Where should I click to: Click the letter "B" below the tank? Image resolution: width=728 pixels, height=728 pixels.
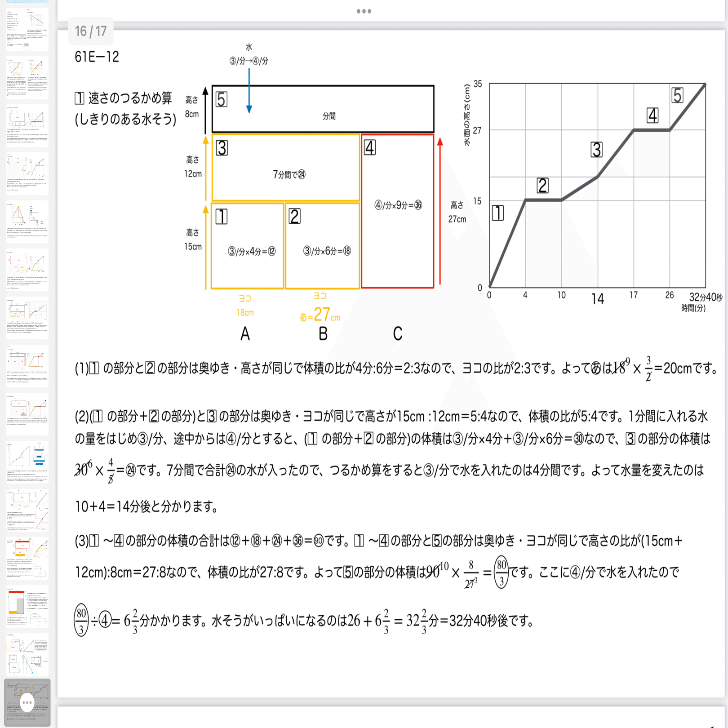tap(323, 334)
